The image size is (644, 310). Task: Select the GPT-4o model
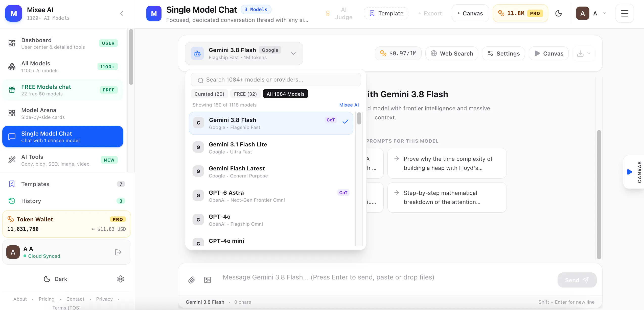(271, 220)
